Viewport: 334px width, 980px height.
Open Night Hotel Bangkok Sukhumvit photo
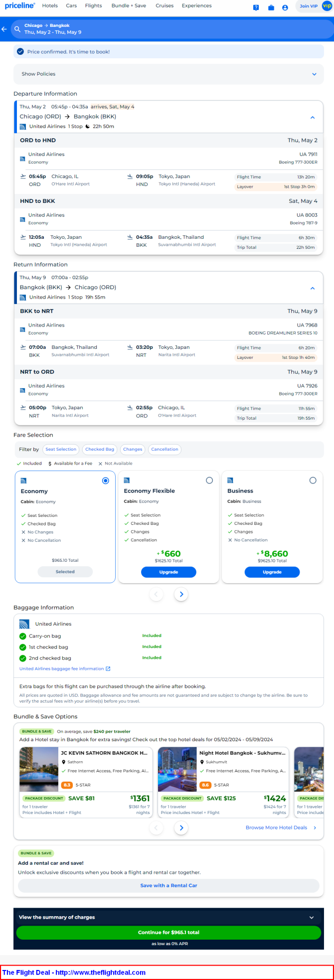point(177,769)
